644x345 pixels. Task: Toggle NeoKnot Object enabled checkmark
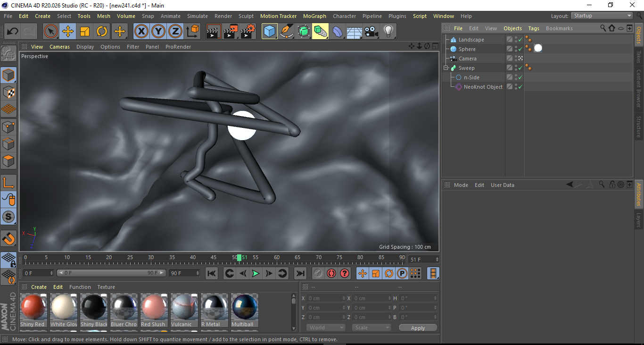click(520, 87)
